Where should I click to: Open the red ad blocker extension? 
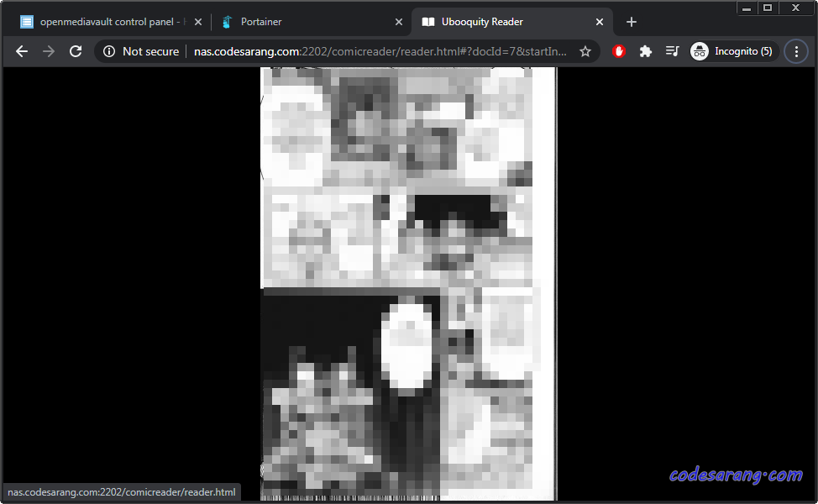619,51
